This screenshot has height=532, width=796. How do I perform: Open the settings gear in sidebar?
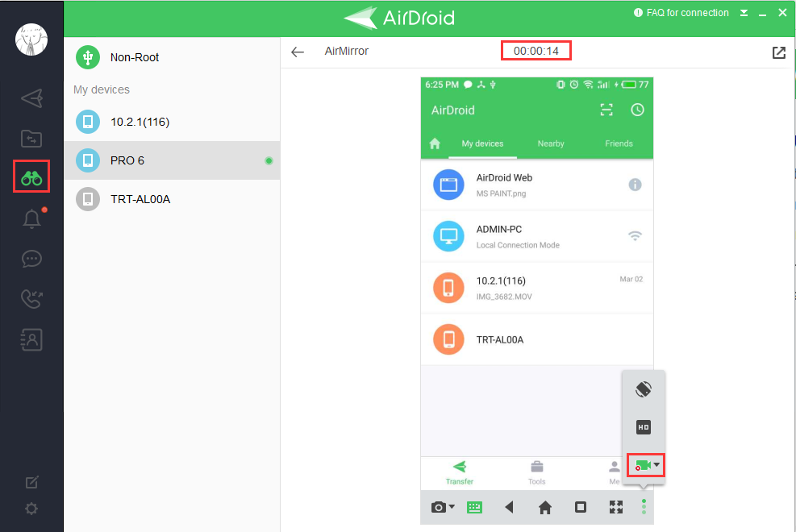[x=31, y=509]
